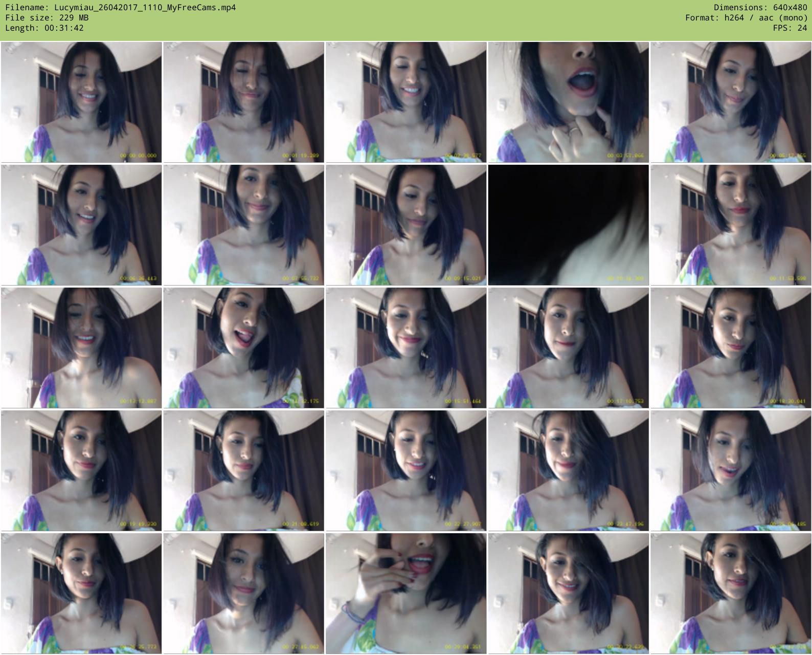Open the frame at timestamp 00:01:19
The width and height of the screenshot is (812, 655).
coord(243,102)
